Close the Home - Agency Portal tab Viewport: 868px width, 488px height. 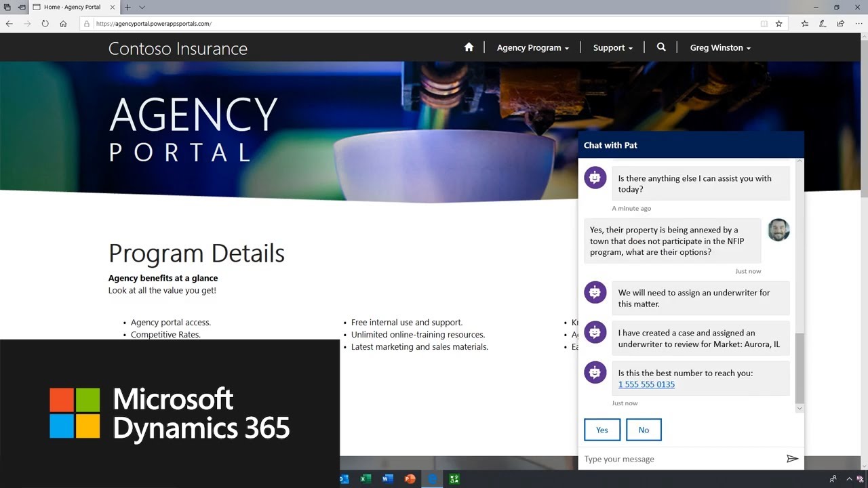coord(113,7)
